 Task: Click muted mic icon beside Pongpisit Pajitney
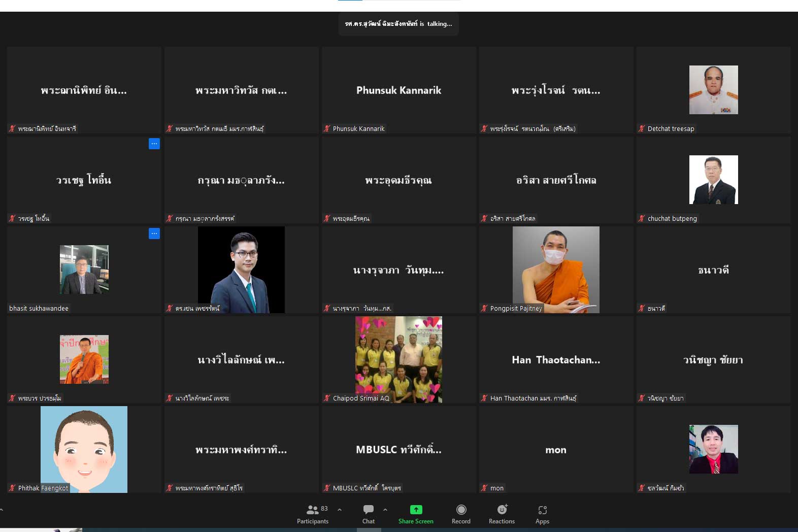[x=484, y=309]
